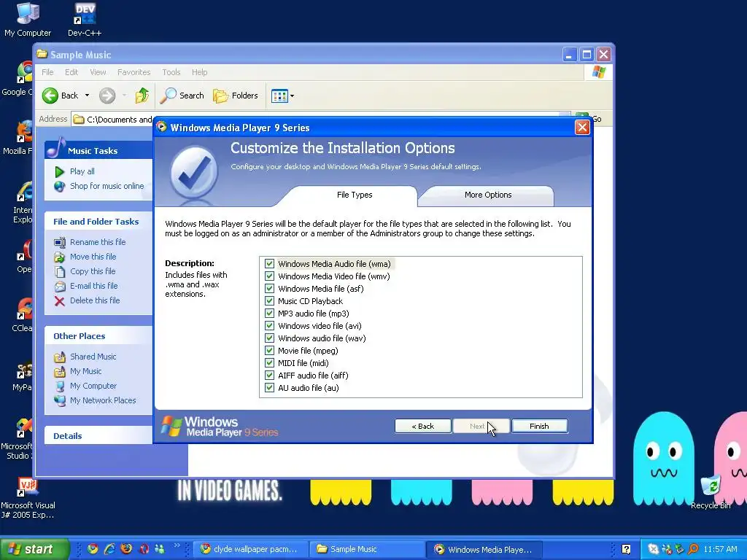Click the < Back button in installer
This screenshot has height=560, width=747.
(423, 426)
